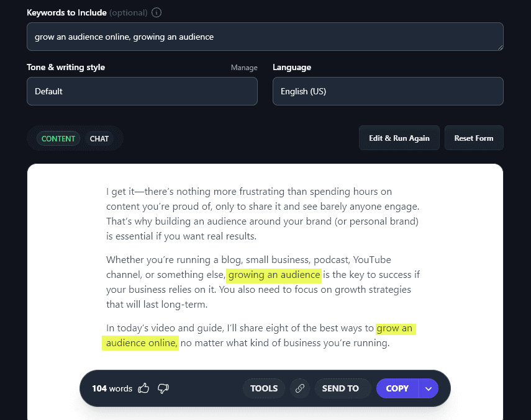Click the highlighted "audience online" text
This screenshot has height=420, width=531.
tap(140, 343)
